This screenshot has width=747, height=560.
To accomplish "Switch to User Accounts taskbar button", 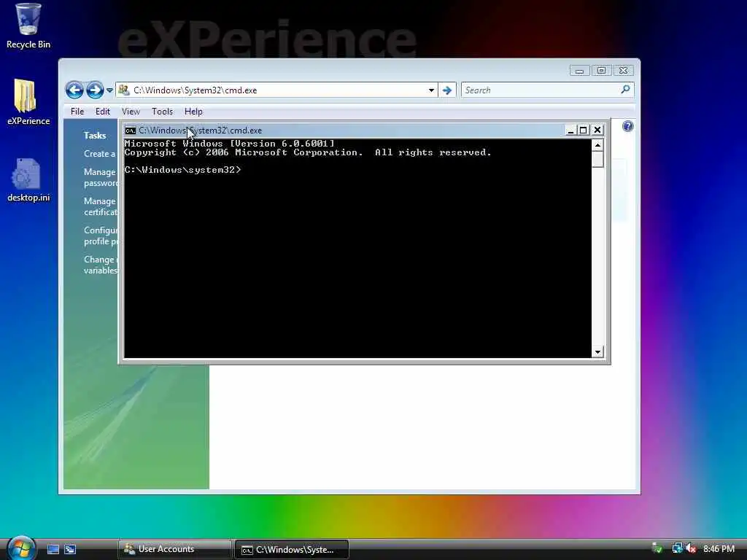I will [x=174, y=549].
